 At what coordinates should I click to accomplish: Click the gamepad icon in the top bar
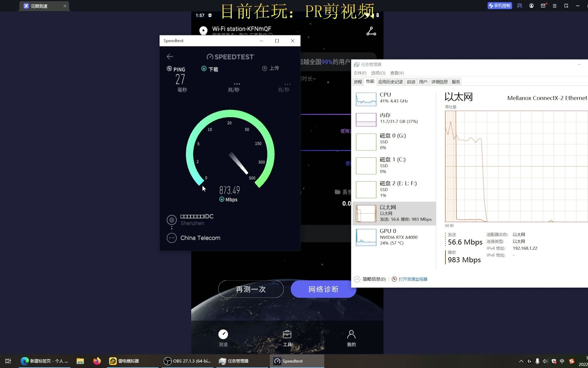(x=520, y=5)
